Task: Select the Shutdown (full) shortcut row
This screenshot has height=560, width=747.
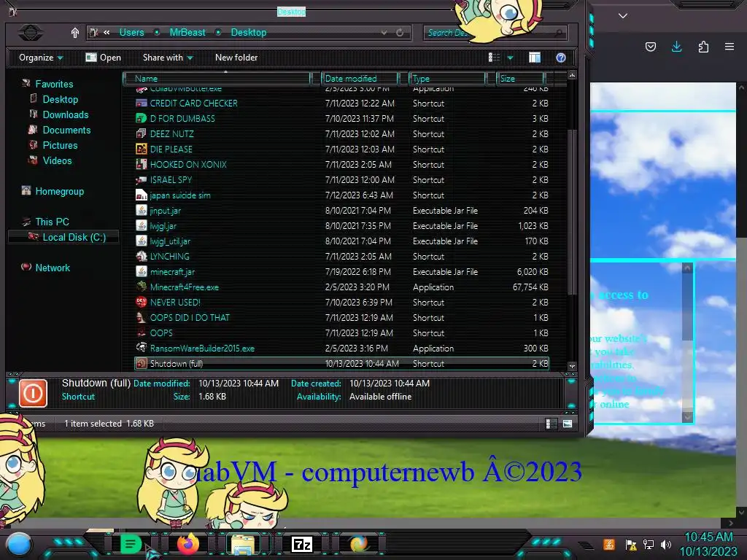Action: [x=341, y=363]
